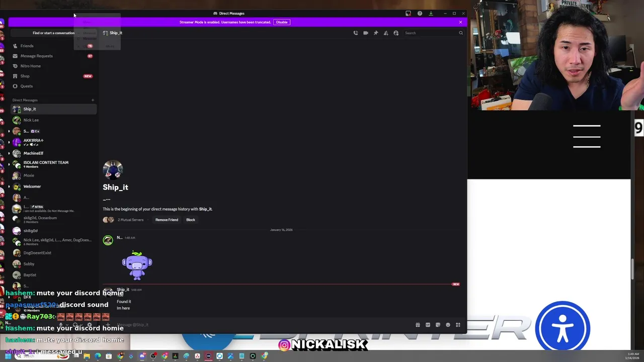Open Welcomer direct message

coord(53,187)
